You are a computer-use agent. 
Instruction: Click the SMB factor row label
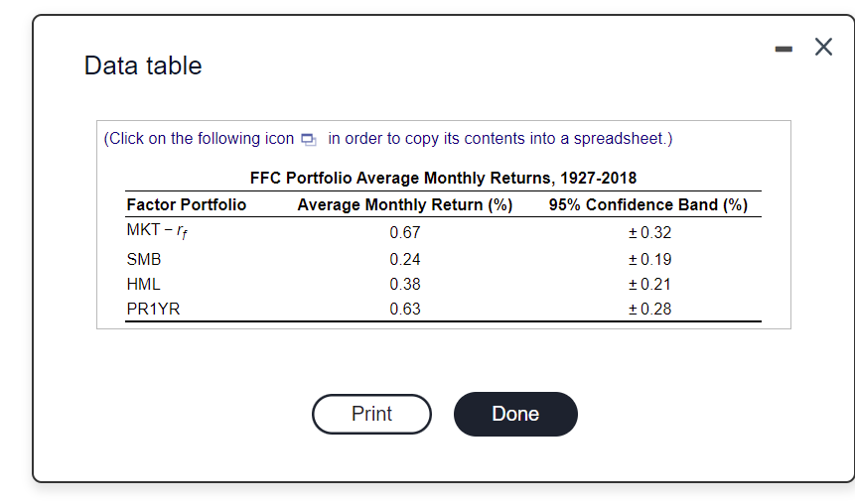click(144, 260)
